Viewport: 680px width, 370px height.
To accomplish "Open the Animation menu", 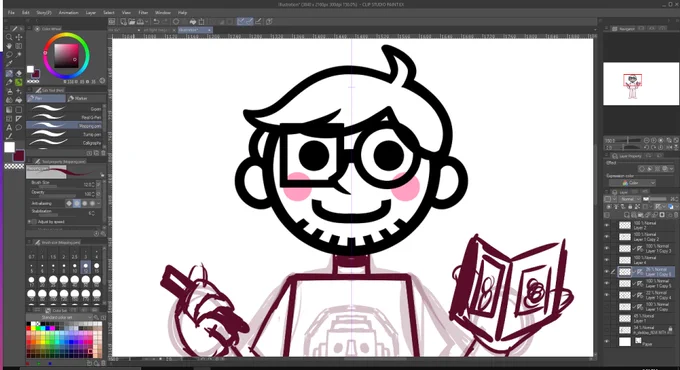I will 68,13.
